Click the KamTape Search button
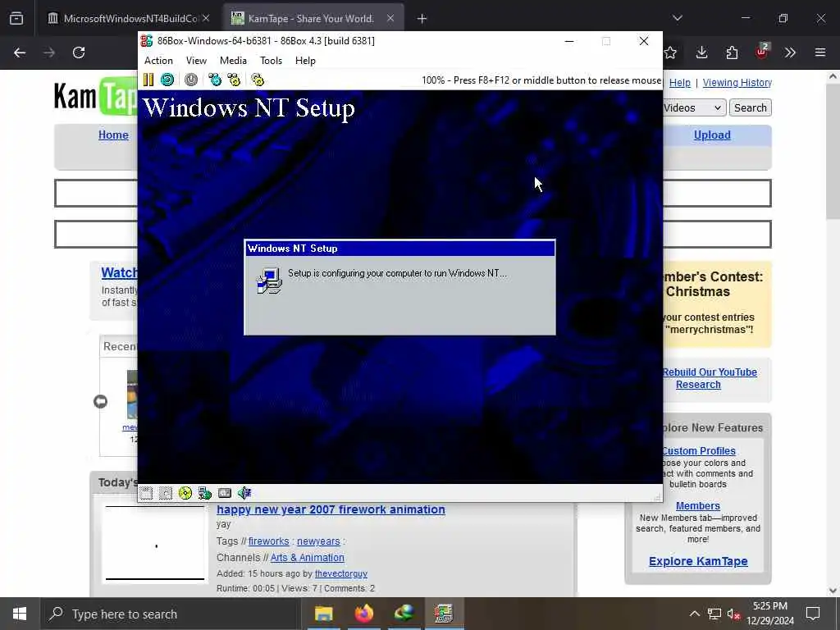The image size is (840, 630). point(750,107)
